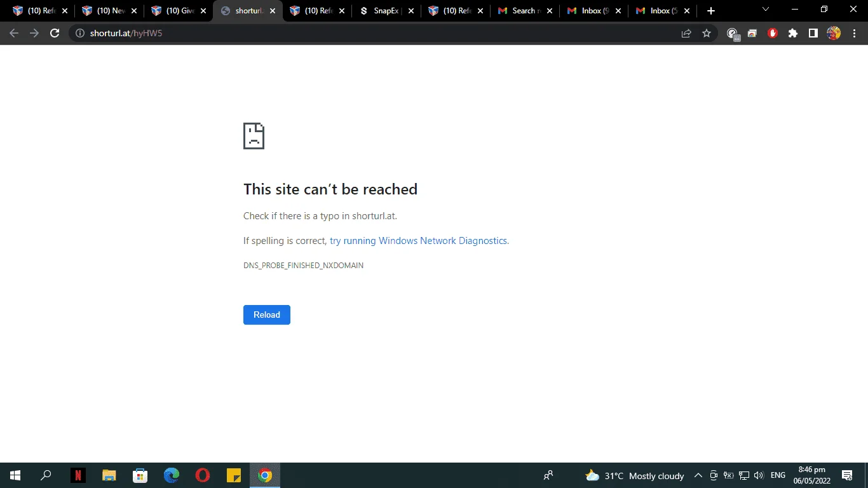
Task: Click the Chrome taskbar icon
Action: pos(265,475)
